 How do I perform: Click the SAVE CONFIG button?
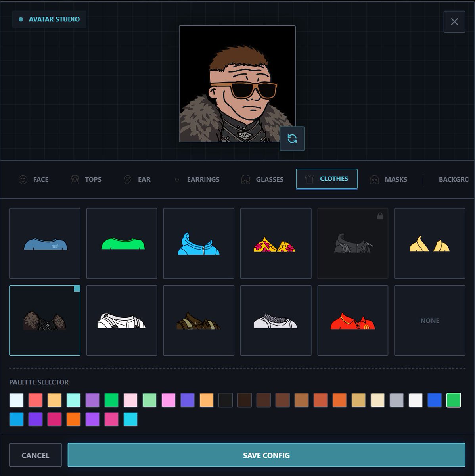pos(266,455)
